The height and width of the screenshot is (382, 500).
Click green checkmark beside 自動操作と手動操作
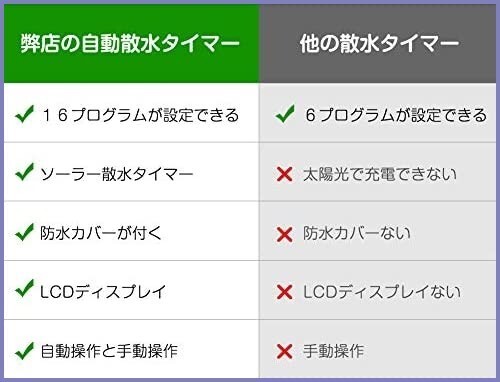click(25, 351)
